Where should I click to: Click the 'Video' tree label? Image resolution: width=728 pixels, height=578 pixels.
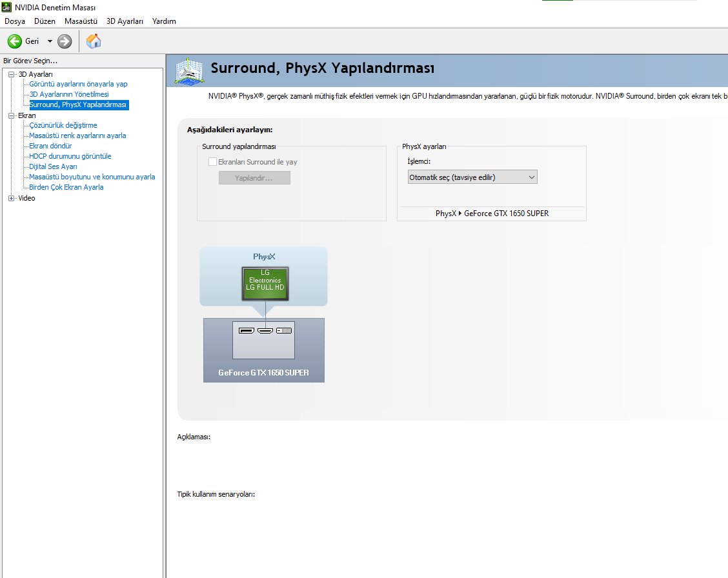coord(26,198)
